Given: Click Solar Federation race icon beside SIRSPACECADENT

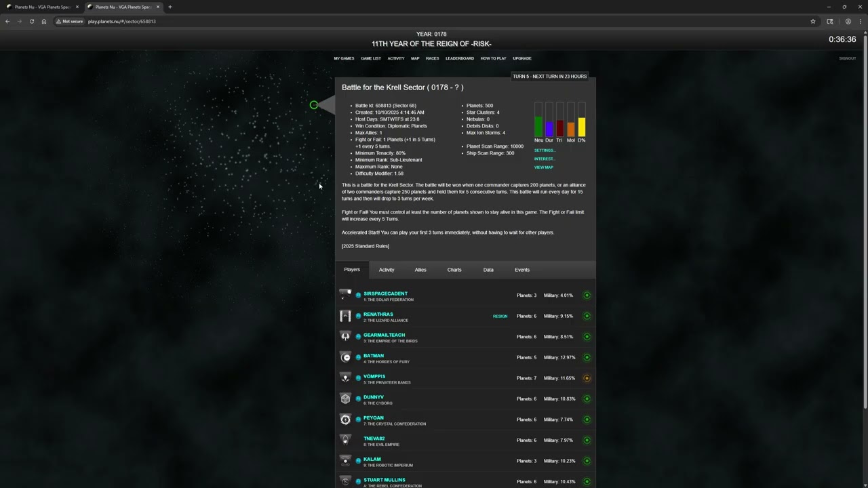Looking at the screenshot, I should click(x=345, y=296).
